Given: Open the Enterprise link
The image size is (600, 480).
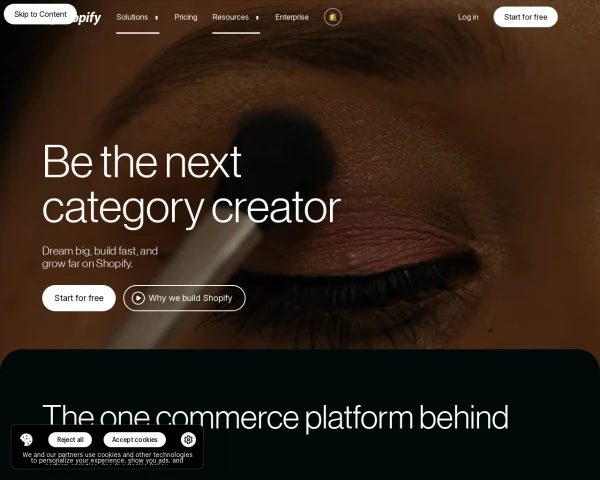Looking at the screenshot, I should pyautogui.click(x=292, y=17).
